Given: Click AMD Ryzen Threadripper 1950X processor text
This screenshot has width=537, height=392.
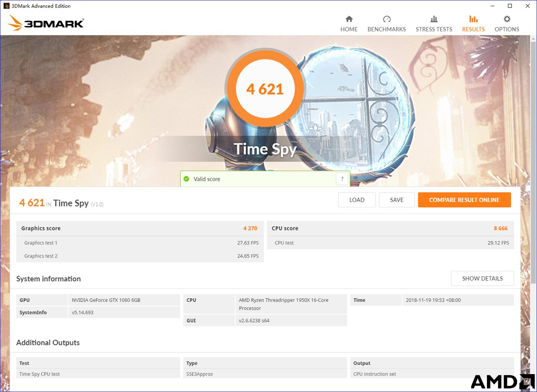Looking at the screenshot, I should (x=284, y=304).
